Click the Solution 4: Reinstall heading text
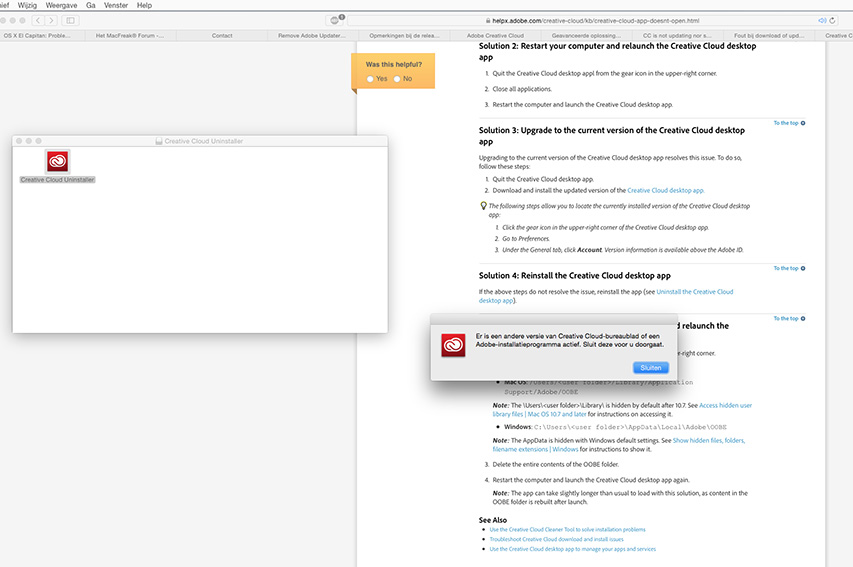Screen dimensions: 853x567 (x=574, y=275)
